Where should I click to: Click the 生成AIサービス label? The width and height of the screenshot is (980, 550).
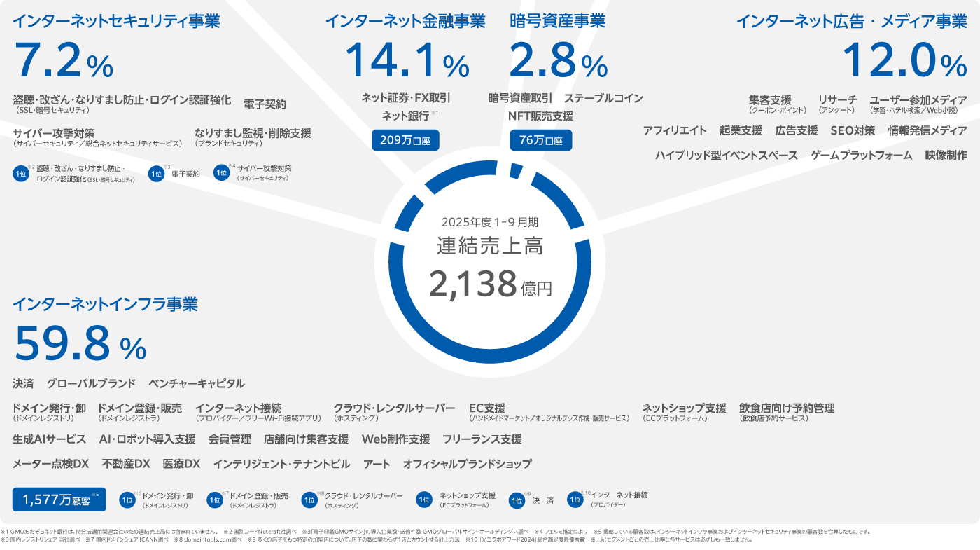coord(49,439)
